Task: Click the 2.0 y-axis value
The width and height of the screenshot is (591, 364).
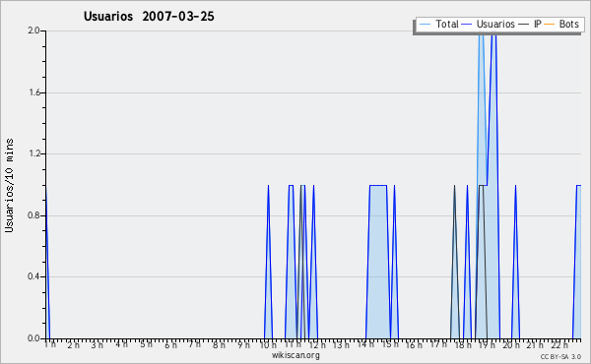Action: pyautogui.click(x=33, y=30)
